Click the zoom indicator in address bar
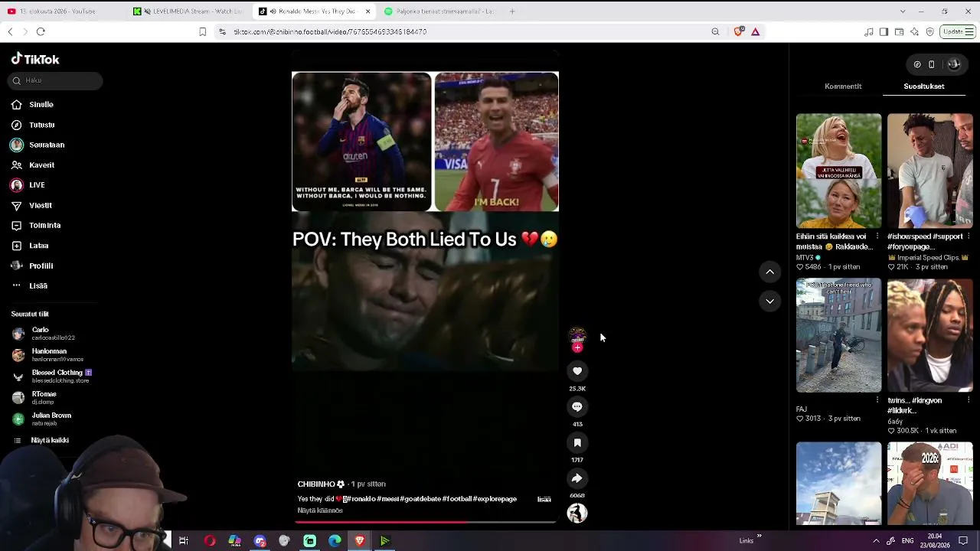The width and height of the screenshot is (980, 551). pos(715,31)
